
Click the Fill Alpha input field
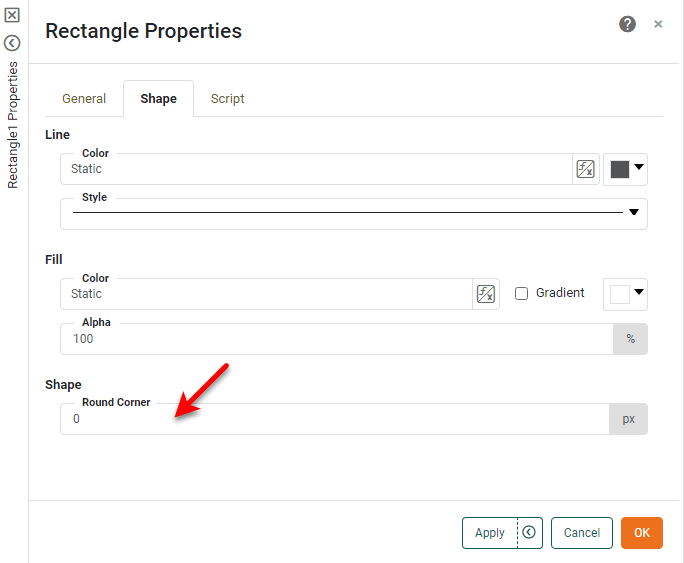pyautogui.click(x=336, y=339)
